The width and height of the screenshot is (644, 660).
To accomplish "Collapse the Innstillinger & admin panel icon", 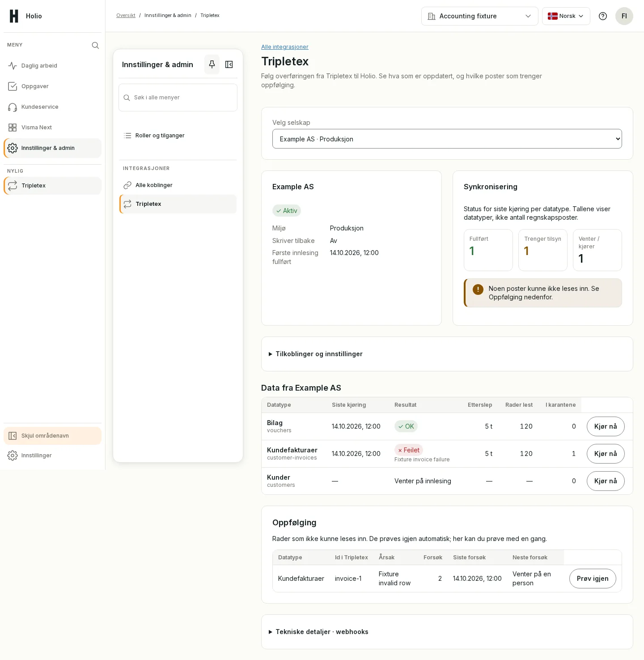I will [x=229, y=64].
